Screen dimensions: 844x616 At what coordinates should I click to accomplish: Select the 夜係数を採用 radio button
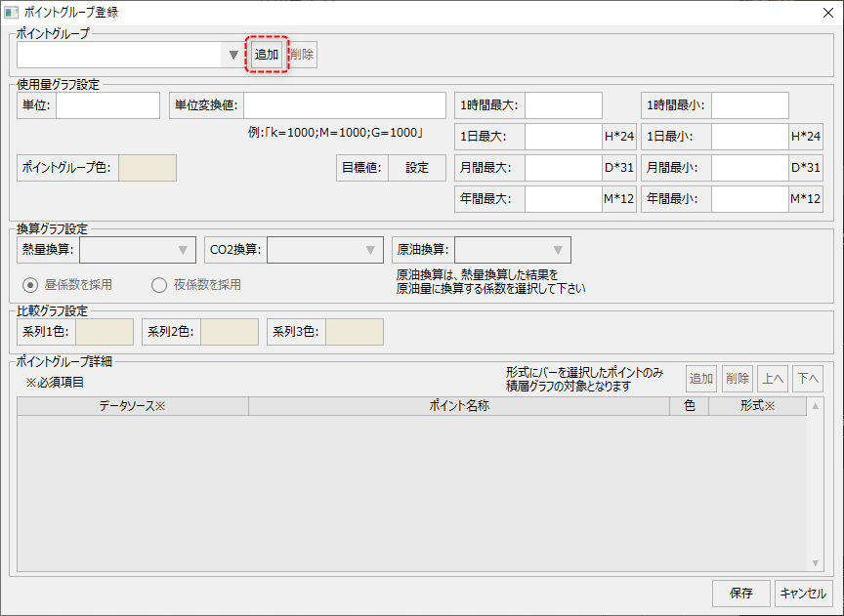158,284
